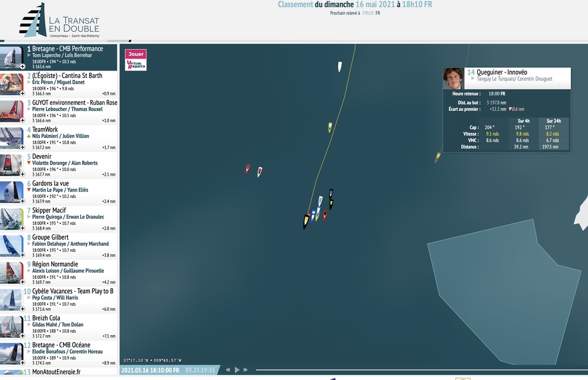Click the 03.23:19:33 elapsed time
The width and height of the screenshot is (588, 380).
(200, 370)
